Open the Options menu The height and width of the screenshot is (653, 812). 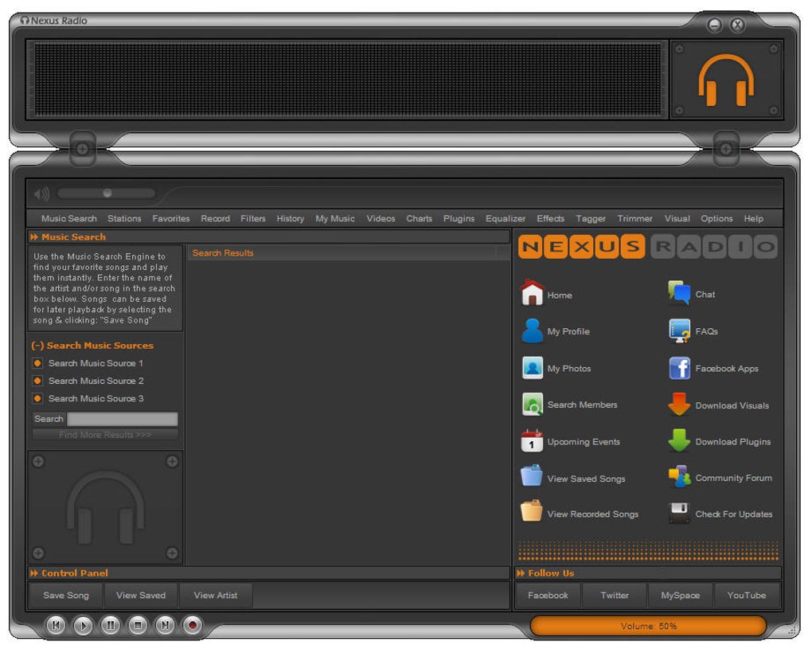tap(716, 218)
